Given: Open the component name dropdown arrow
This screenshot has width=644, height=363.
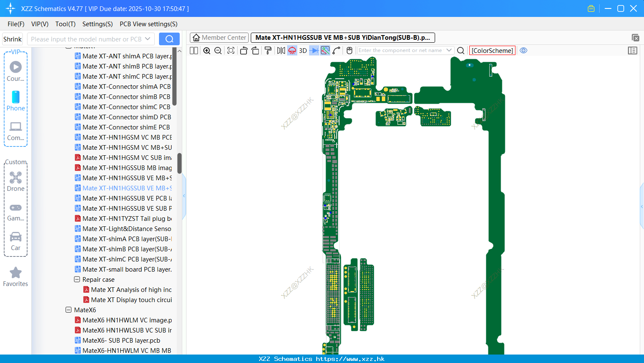Looking at the screenshot, I should coord(449,50).
